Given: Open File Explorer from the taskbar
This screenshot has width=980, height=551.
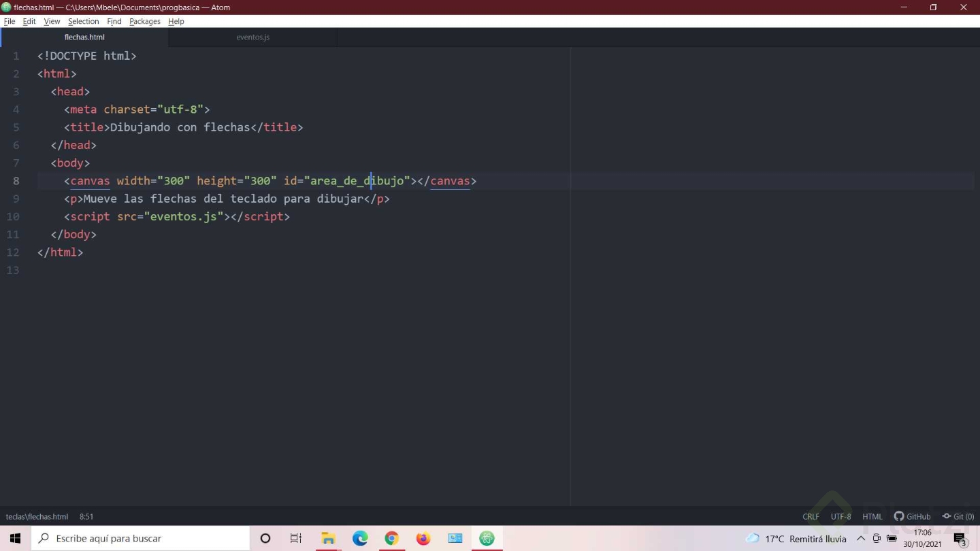Looking at the screenshot, I should tap(328, 538).
